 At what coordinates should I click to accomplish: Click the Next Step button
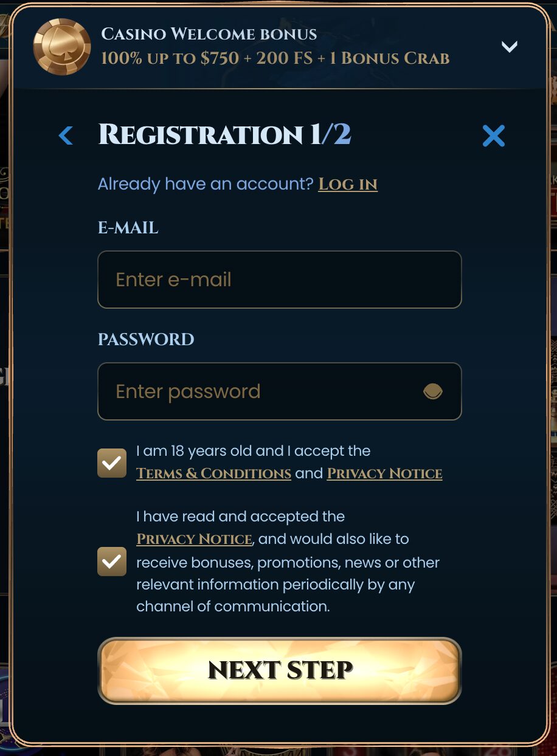click(x=280, y=670)
